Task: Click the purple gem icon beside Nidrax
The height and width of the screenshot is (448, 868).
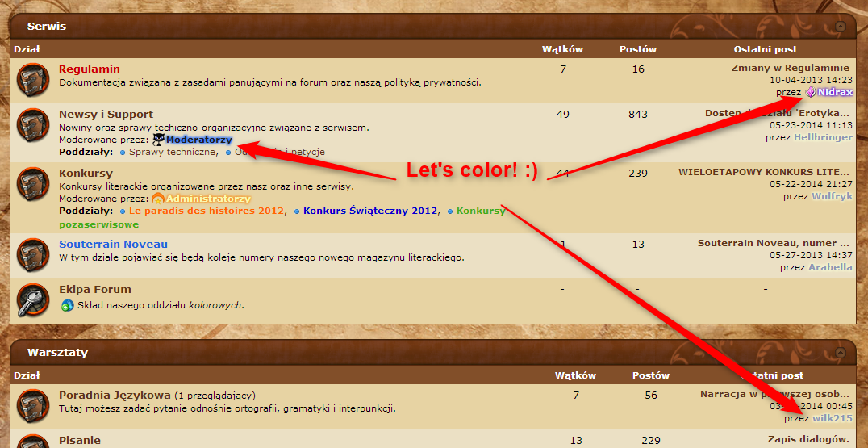Action: (811, 92)
